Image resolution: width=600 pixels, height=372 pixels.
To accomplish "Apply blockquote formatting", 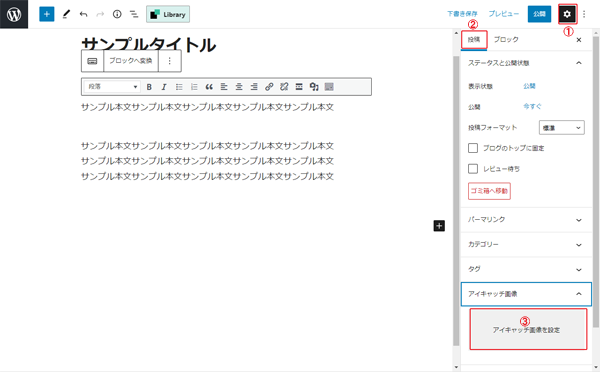I will coord(209,87).
